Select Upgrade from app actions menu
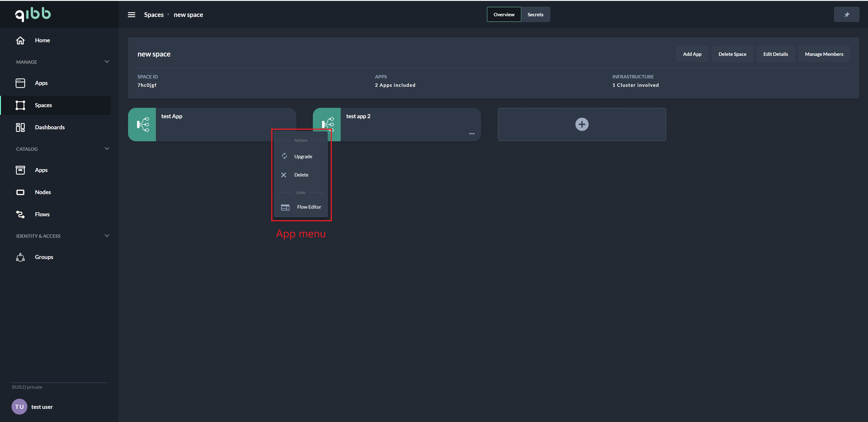This screenshot has width=868, height=422. 303,156
